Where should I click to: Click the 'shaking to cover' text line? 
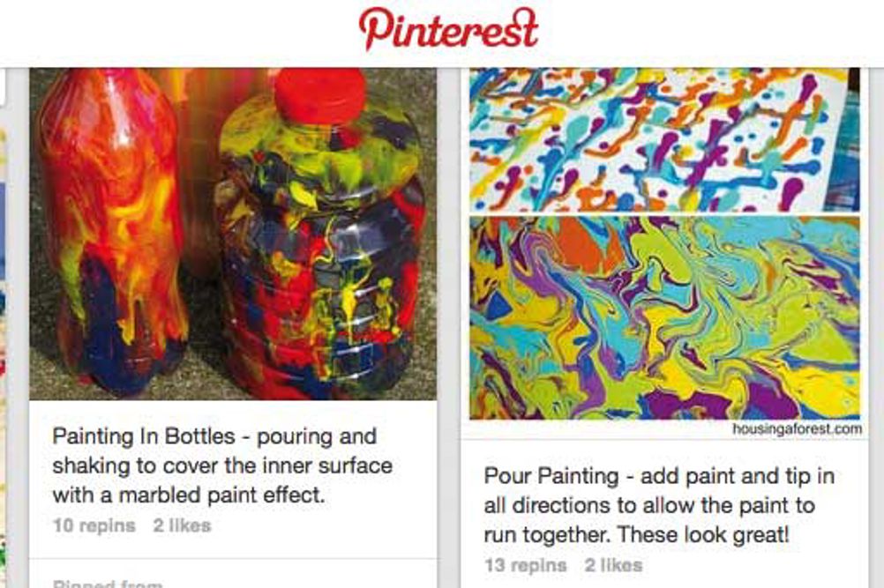(222, 465)
